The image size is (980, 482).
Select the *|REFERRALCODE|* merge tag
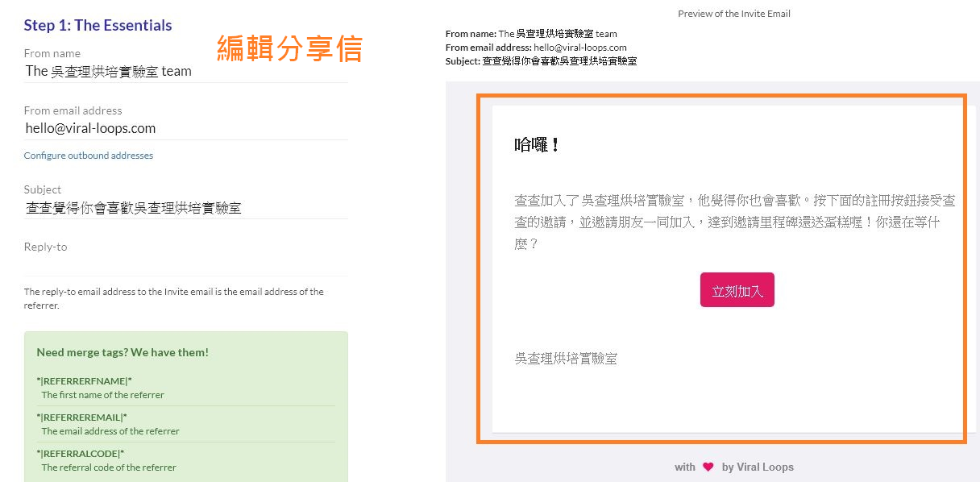(x=81, y=453)
